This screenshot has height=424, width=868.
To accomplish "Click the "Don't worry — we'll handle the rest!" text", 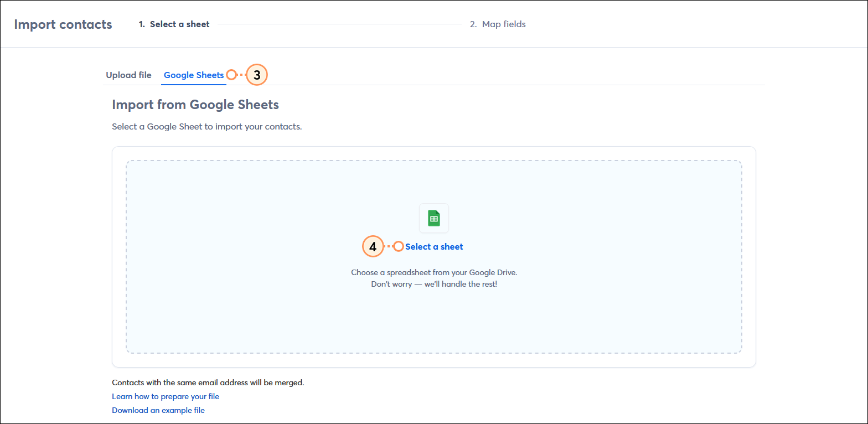I will coord(434,285).
